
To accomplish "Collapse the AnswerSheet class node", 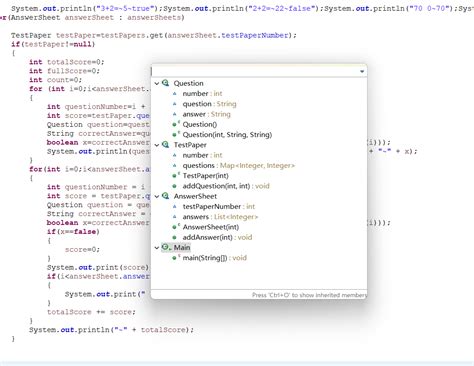I will tap(157, 196).
